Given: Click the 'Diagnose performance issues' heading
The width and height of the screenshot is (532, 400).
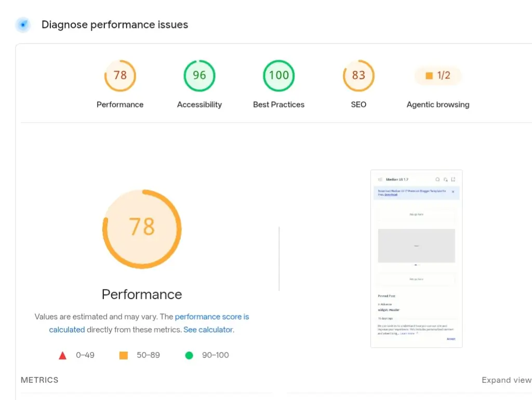Looking at the screenshot, I should coord(115,25).
